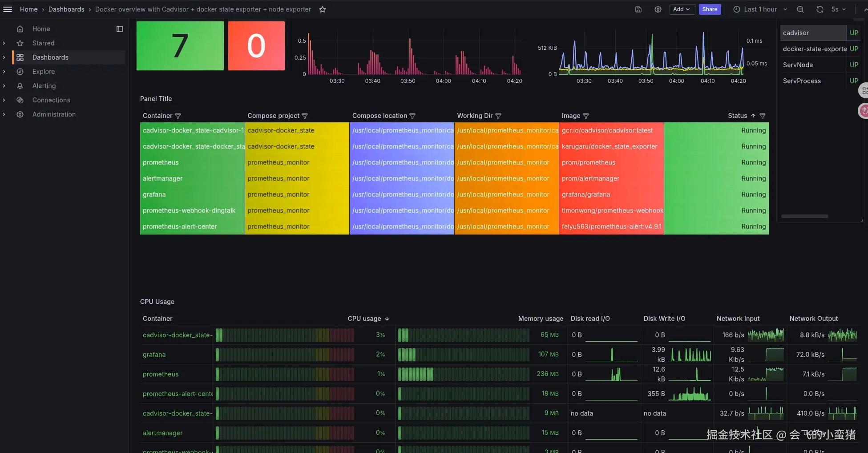Filter the Compose location column
Image resolution: width=868 pixels, height=453 pixels.
412,116
